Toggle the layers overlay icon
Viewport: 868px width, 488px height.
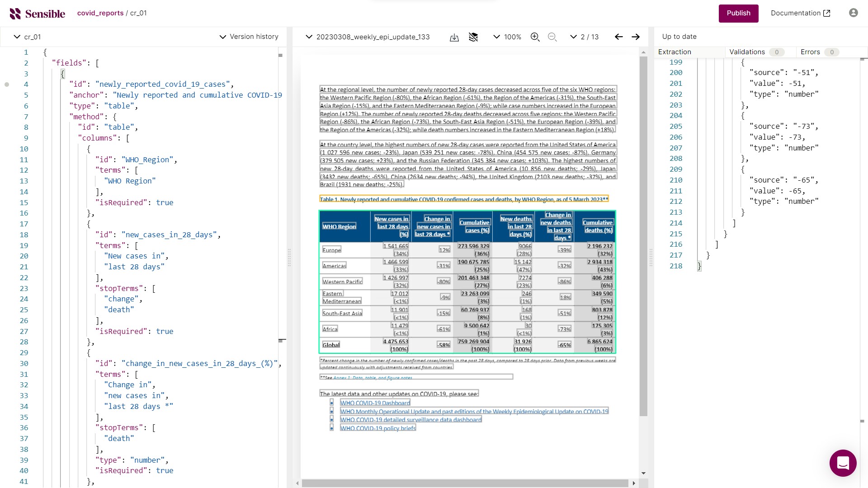point(473,37)
